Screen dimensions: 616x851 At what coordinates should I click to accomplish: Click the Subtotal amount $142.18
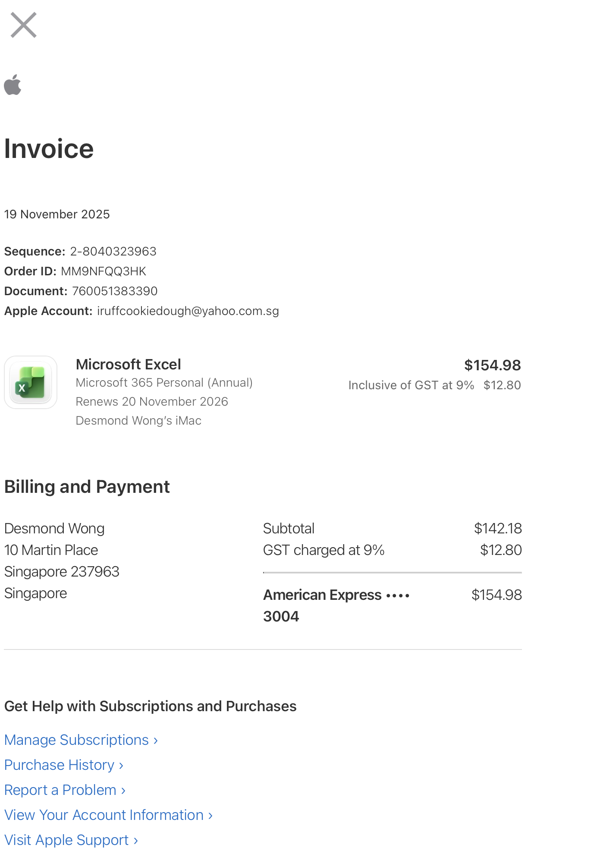[498, 529]
